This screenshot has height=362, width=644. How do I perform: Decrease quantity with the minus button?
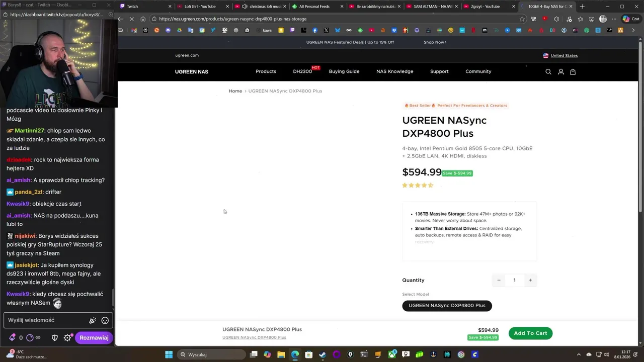tap(499, 280)
